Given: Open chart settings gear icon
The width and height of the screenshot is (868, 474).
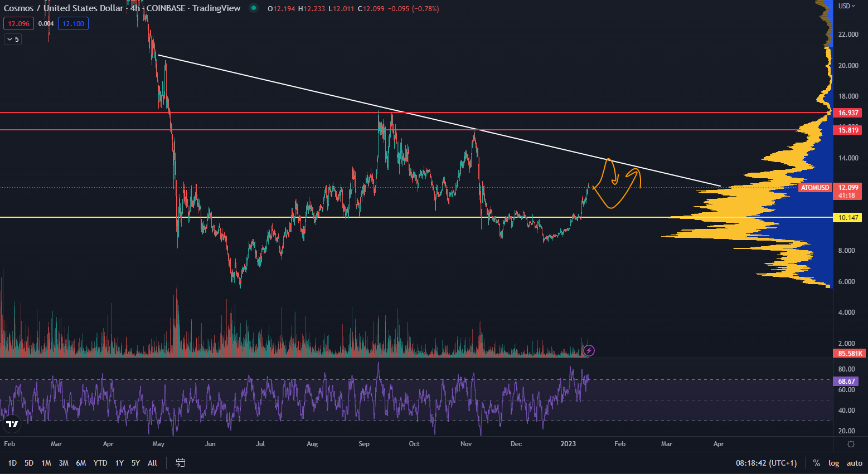Looking at the screenshot, I should tap(851, 444).
